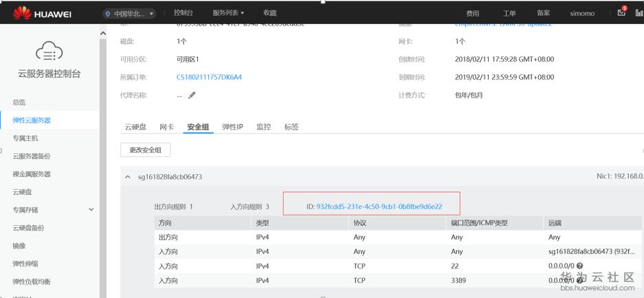
Task: Open 弹性负载均衡 in sidebar
Action: pyautogui.click(x=32, y=281)
